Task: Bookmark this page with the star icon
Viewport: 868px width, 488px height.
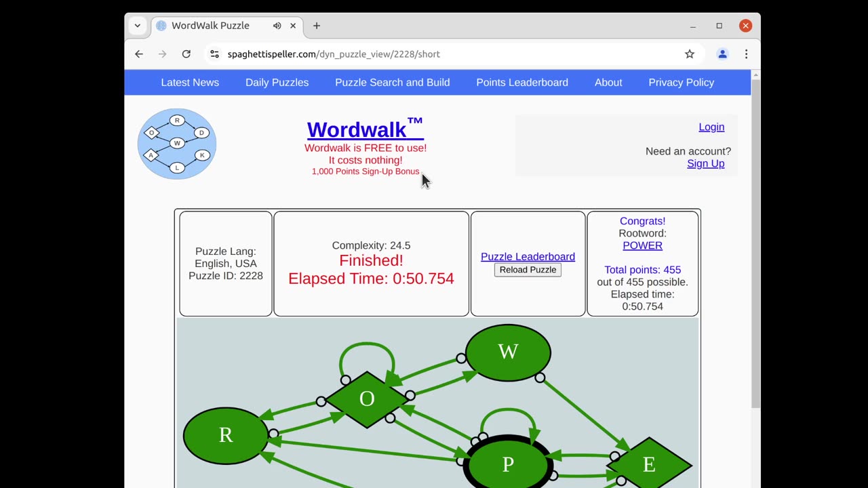Action: pos(690,54)
